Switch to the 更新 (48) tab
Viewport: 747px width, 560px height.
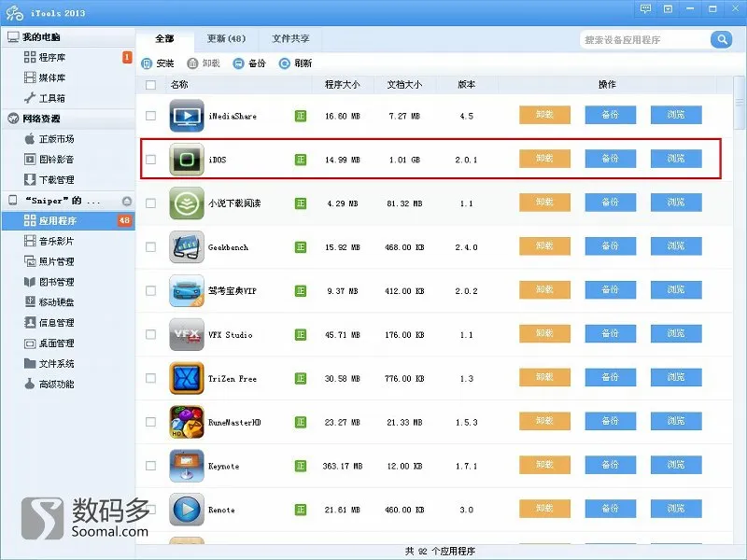[x=226, y=38]
